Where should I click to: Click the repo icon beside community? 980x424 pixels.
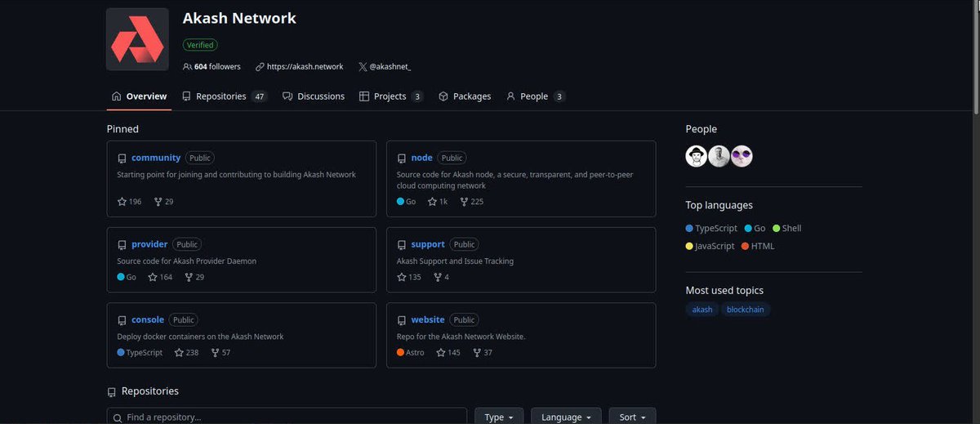point(122,158)
